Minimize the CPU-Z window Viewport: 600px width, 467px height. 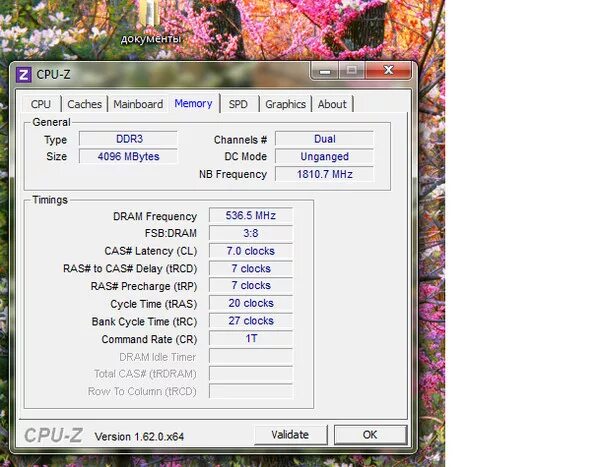(x=325, y=70)
